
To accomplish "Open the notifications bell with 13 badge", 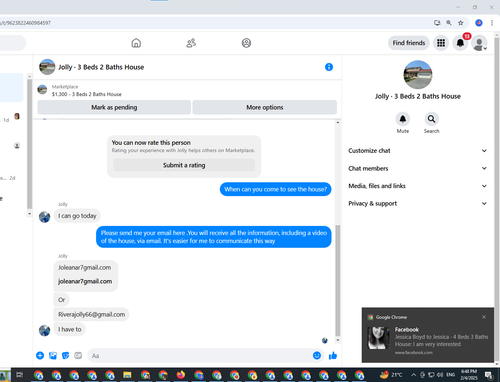I will click(x=460, y=43).
